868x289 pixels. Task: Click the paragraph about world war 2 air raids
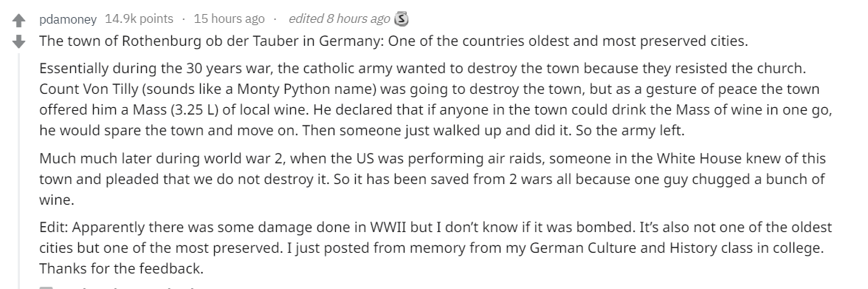(x=433, y=179)
